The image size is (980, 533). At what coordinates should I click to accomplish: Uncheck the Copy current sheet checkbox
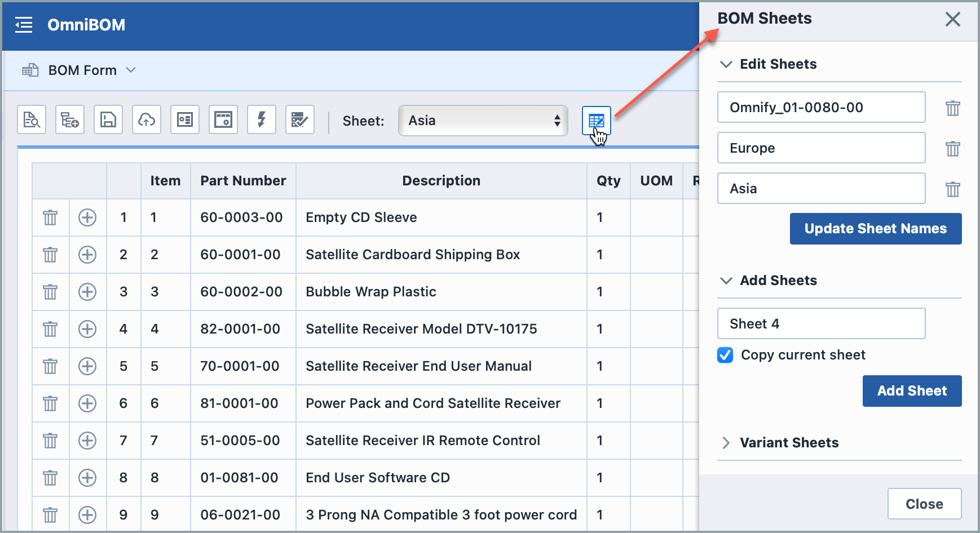(x=725, y=355)
